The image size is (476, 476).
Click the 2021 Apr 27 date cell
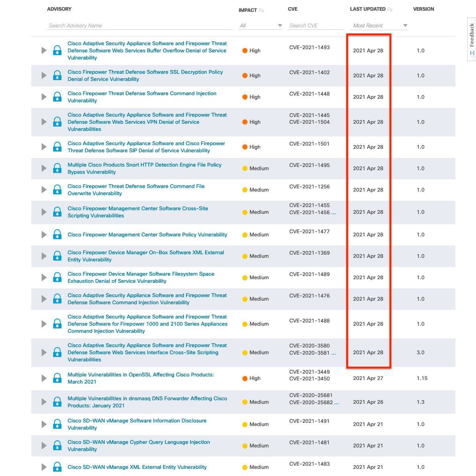pos(368,378)
